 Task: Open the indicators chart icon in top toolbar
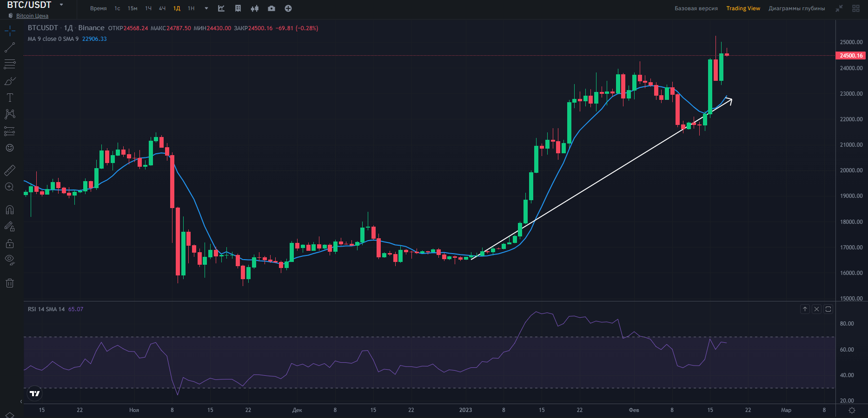tap(221, 8)
